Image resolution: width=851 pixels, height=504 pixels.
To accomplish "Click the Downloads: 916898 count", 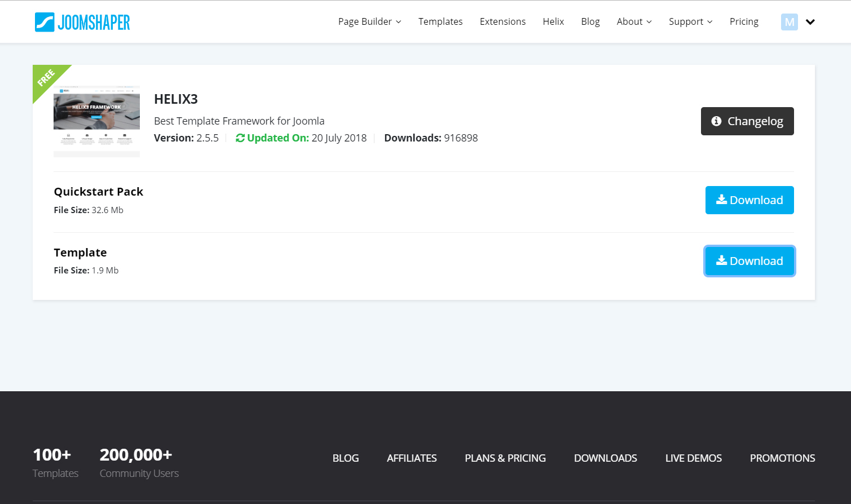I will 431,138.
